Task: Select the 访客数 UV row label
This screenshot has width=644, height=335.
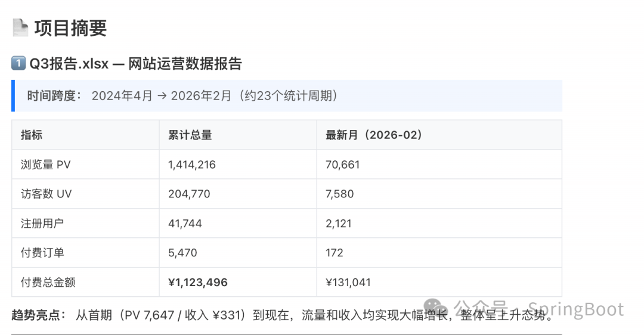Action: click(x=46, y=194)
